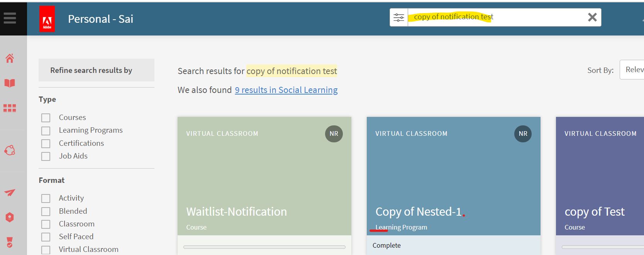This screenshot has height=255, width=644.
Task: Check the Courses type filter
Action: (x=46, y=118)
